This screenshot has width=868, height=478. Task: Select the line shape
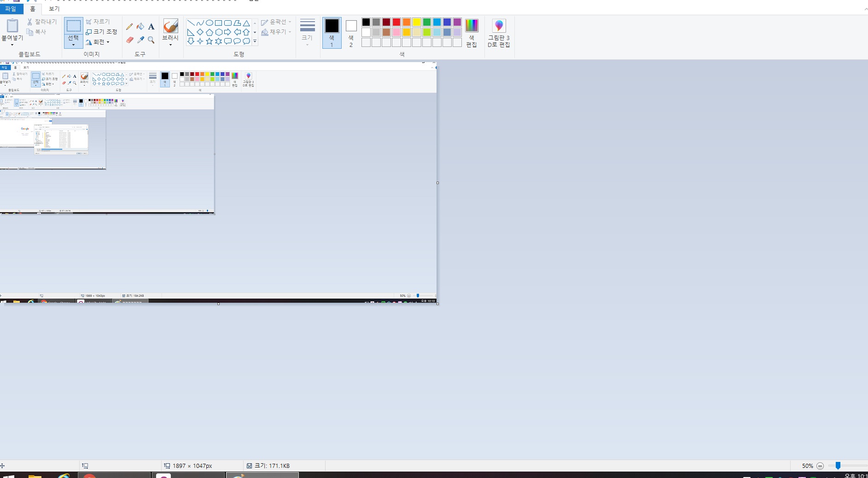[191, 23]
